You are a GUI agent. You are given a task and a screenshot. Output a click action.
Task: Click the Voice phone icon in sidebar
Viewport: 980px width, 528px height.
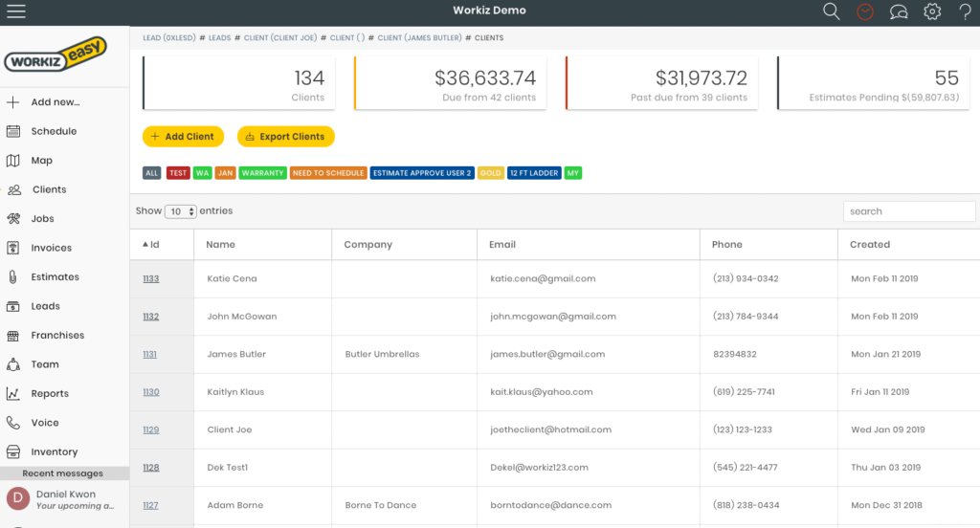13,423
